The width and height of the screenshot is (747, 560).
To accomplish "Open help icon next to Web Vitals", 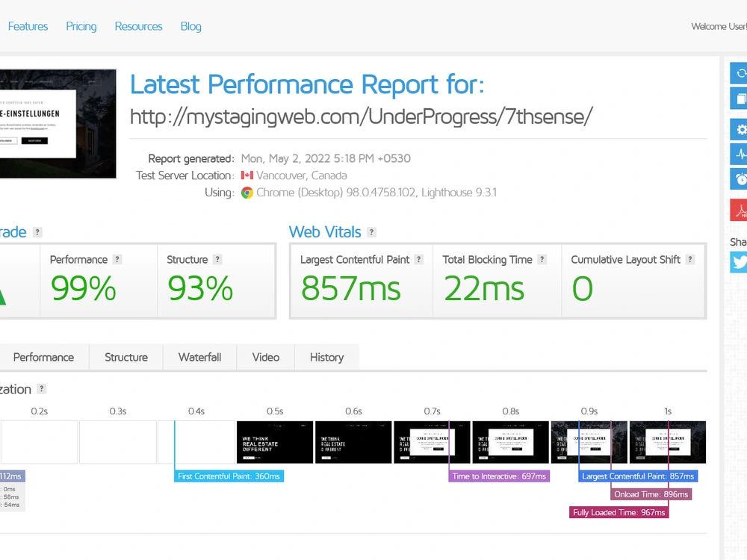I will tap(371, 232).
